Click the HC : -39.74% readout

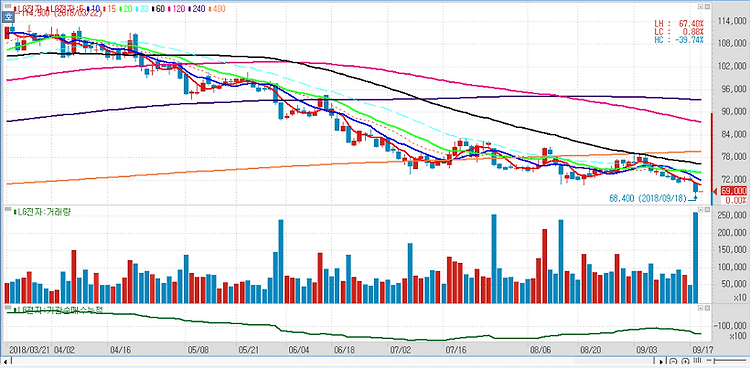(679, 39)
